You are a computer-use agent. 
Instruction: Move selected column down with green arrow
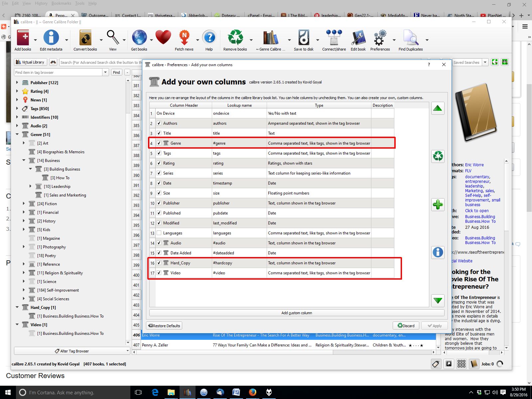coord(438,301)
